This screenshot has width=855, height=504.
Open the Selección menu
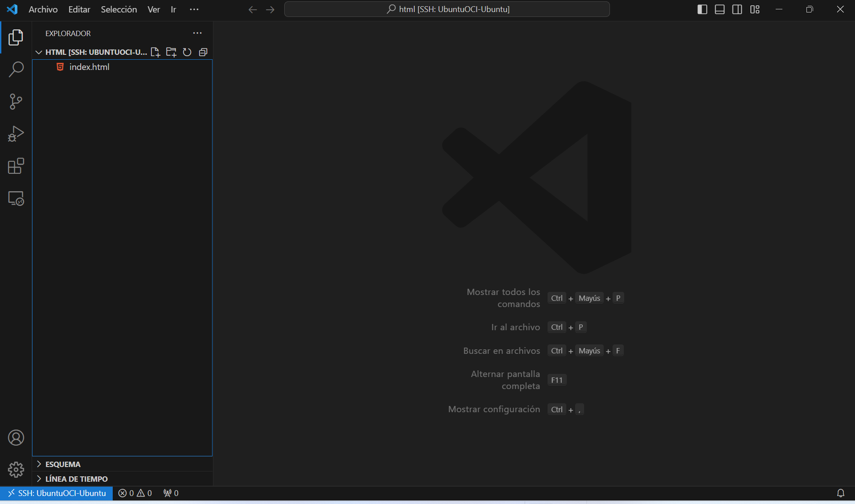pyautogui.click(x=119, y=9)
